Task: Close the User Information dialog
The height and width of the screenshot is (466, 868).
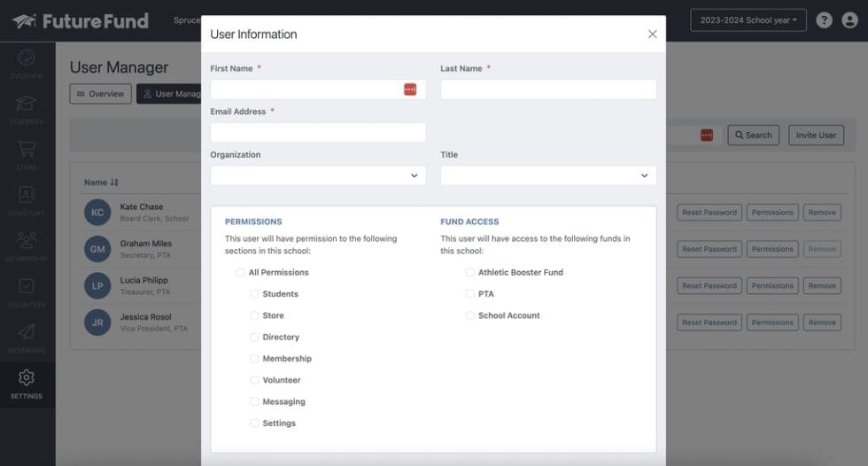Action: 653,35
